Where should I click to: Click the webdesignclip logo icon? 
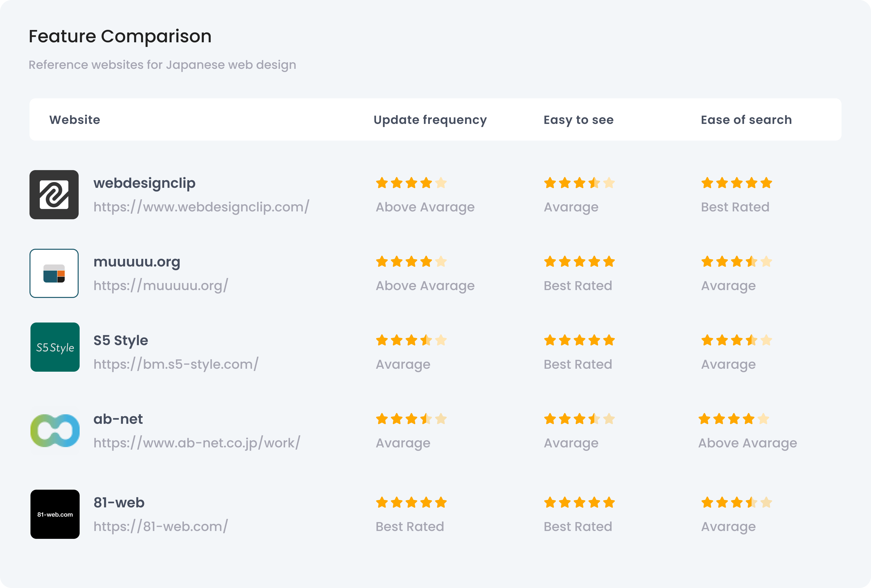pos(54,194)
